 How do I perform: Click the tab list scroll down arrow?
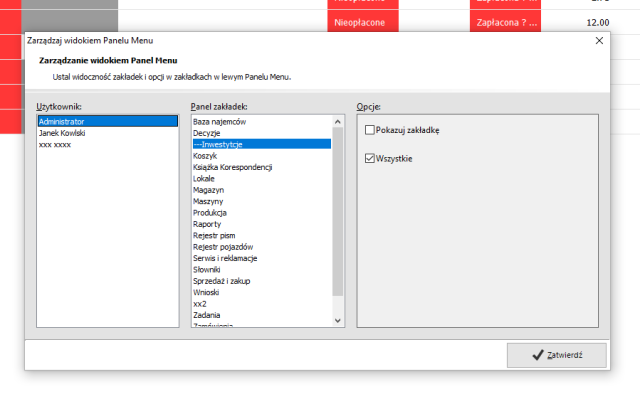point(338,320)
